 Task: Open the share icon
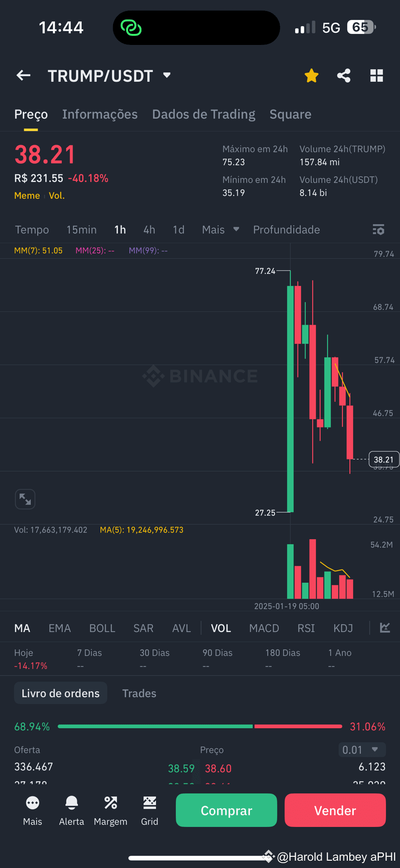pyautogui.click(x=344, y=75)
